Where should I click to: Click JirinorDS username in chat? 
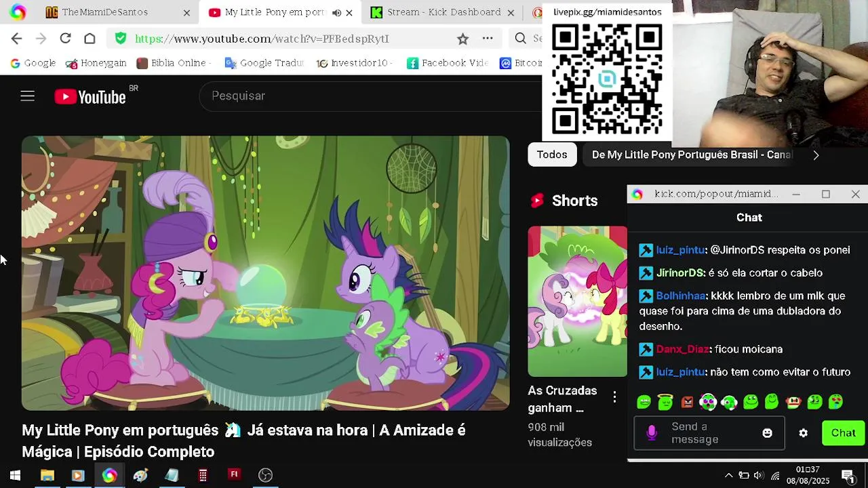681,273
